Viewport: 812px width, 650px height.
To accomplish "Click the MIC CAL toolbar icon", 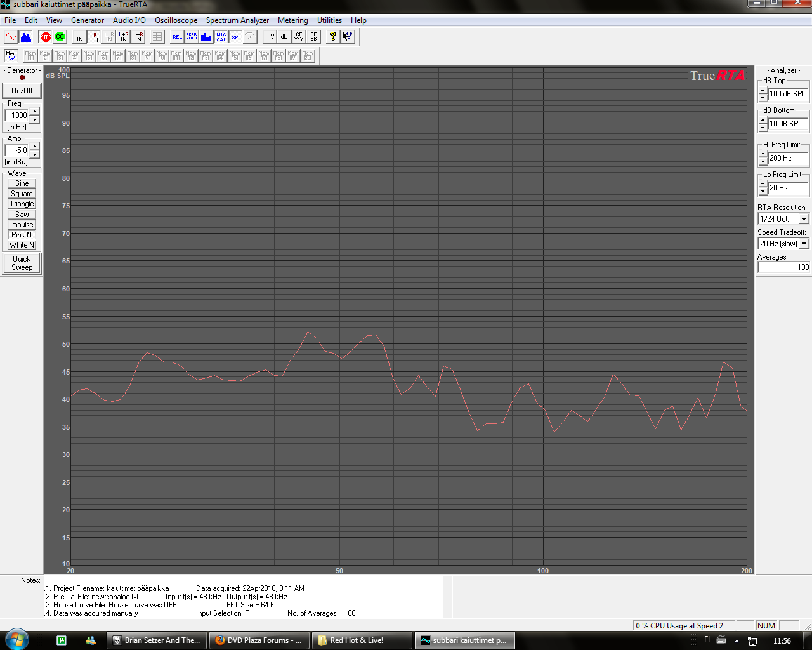I will click(221, 37).
